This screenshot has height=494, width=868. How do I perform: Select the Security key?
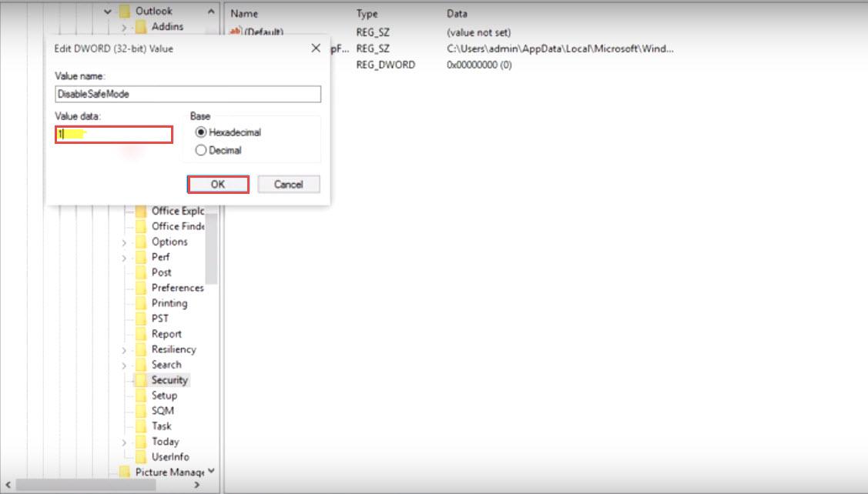click(169, 380)
